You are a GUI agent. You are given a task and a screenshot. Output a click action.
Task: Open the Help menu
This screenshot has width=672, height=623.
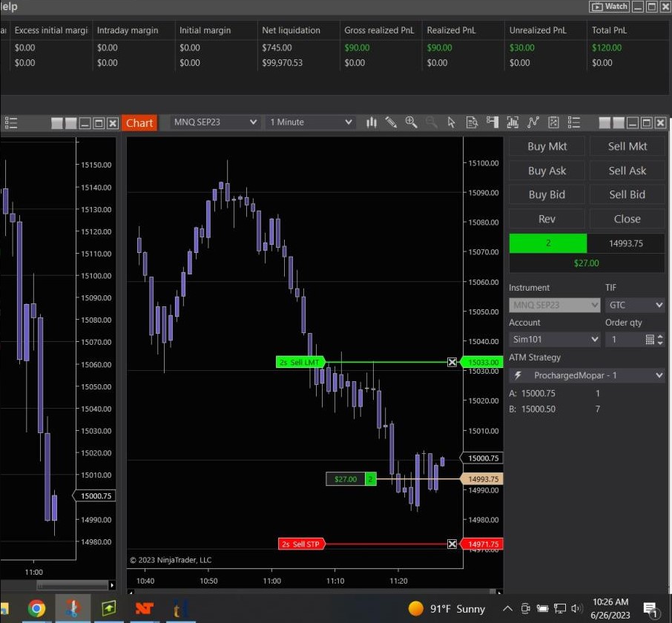click(x=9, y=7)
